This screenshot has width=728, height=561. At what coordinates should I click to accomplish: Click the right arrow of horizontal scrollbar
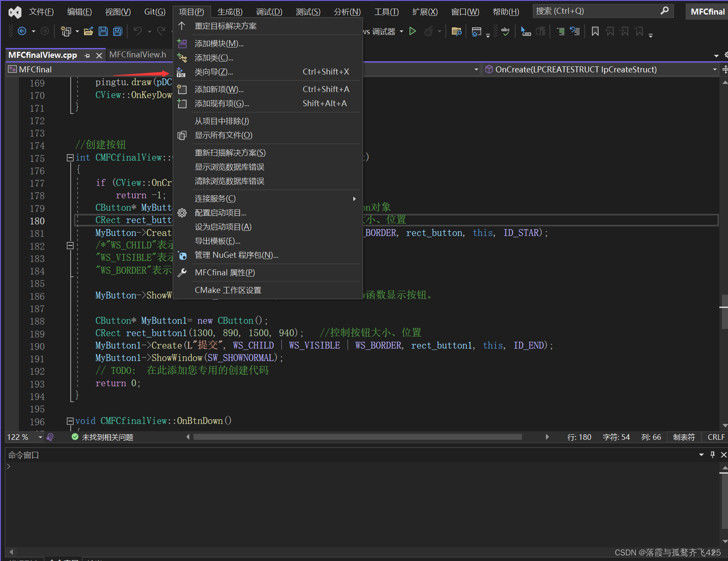point(547,437)
